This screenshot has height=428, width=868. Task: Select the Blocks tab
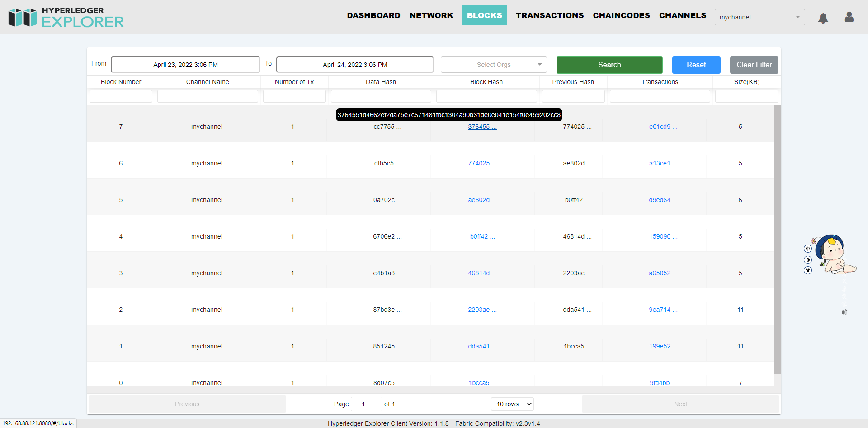(485, 15)
